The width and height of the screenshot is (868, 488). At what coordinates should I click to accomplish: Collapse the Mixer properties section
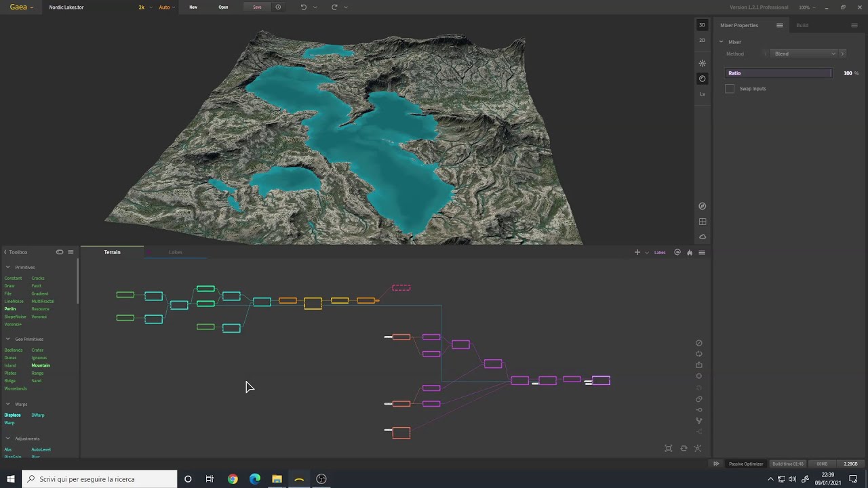(x=721, y=42)
